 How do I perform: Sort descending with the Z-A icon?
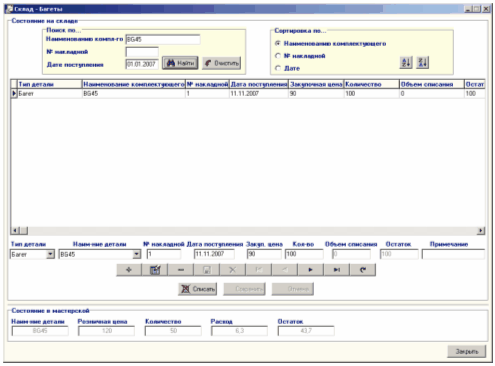point(422,62)
